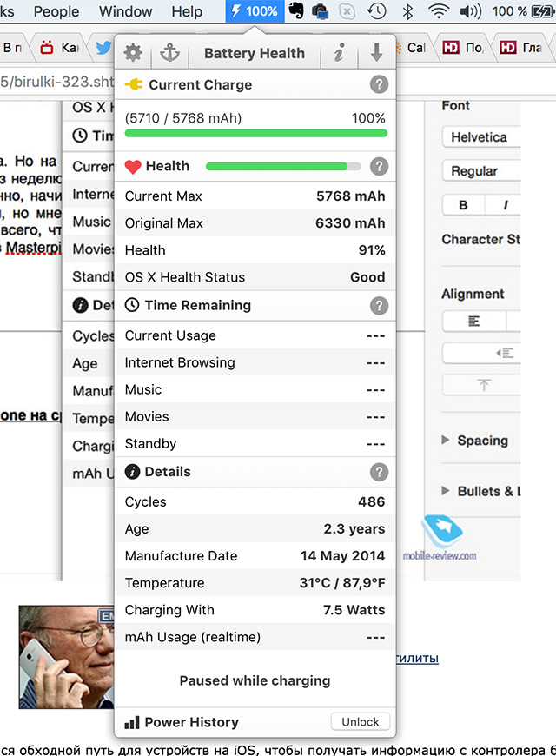Click the download arrow icon
The image size is (556, 756).
(376, 53)
